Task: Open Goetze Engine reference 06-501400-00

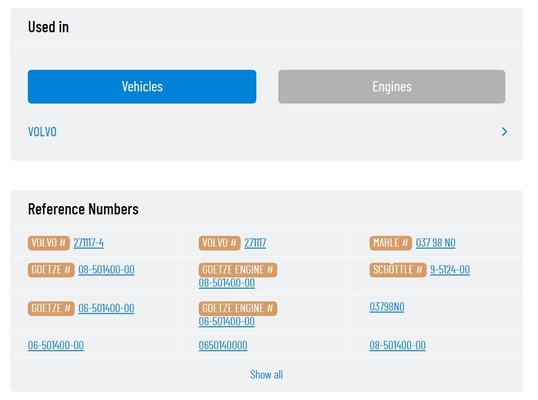Action: click(227, 321)
